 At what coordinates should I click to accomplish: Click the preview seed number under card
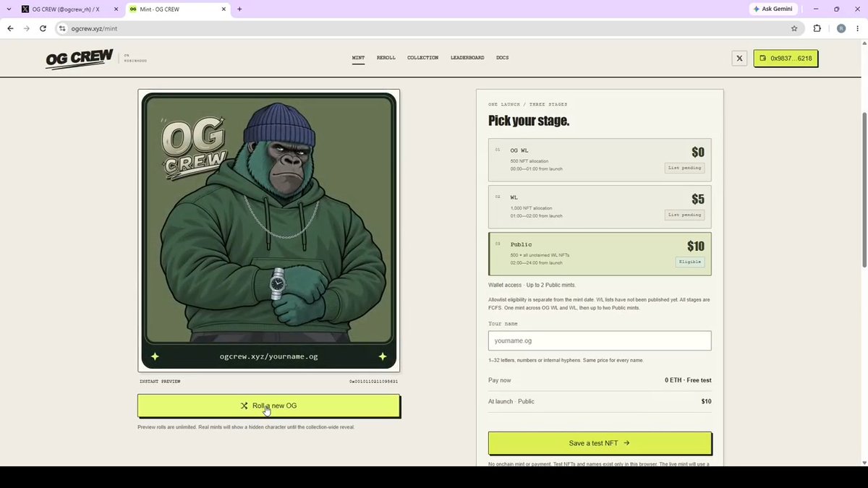(373, 381)
